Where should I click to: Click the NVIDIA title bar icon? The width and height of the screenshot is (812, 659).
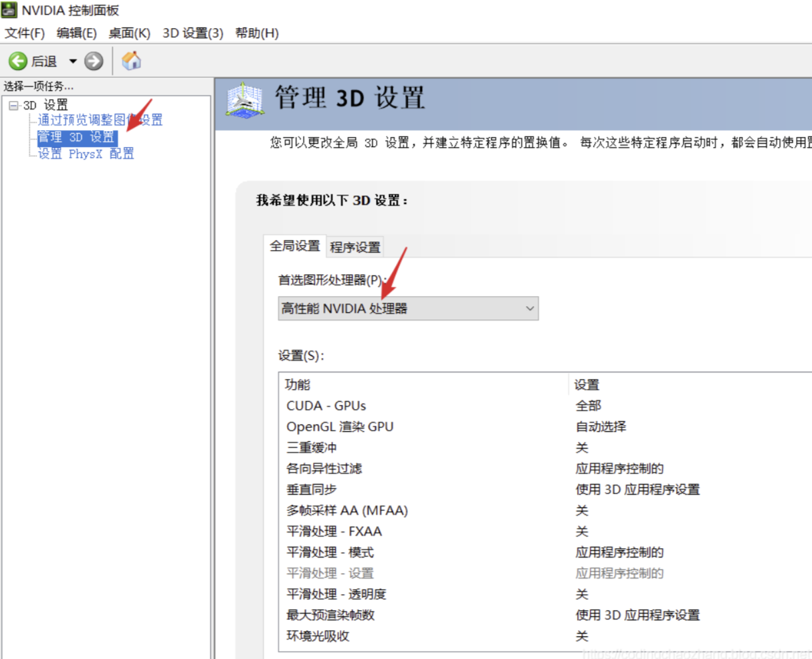point(9,10)
